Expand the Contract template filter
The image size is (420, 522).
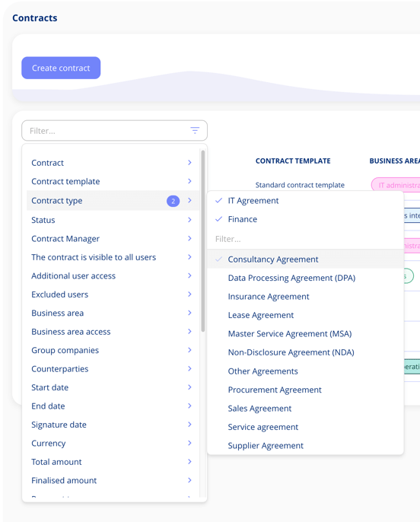click(113, 181)
